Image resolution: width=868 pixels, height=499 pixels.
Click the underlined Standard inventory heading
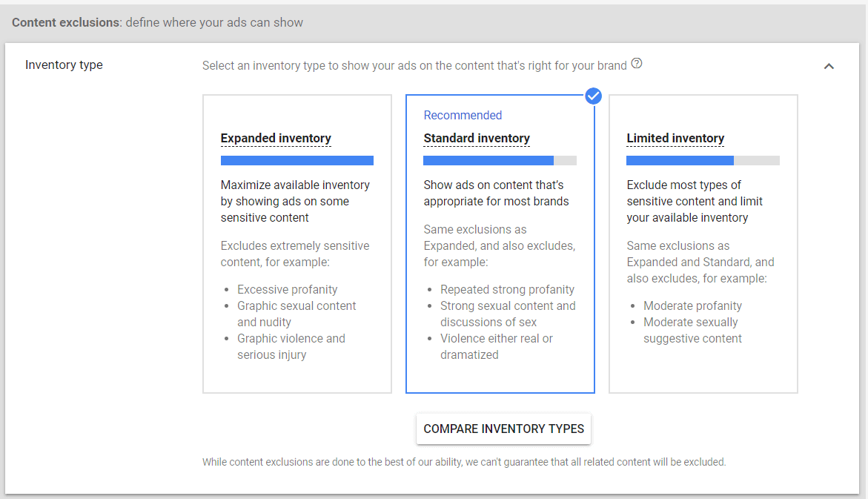477,139
